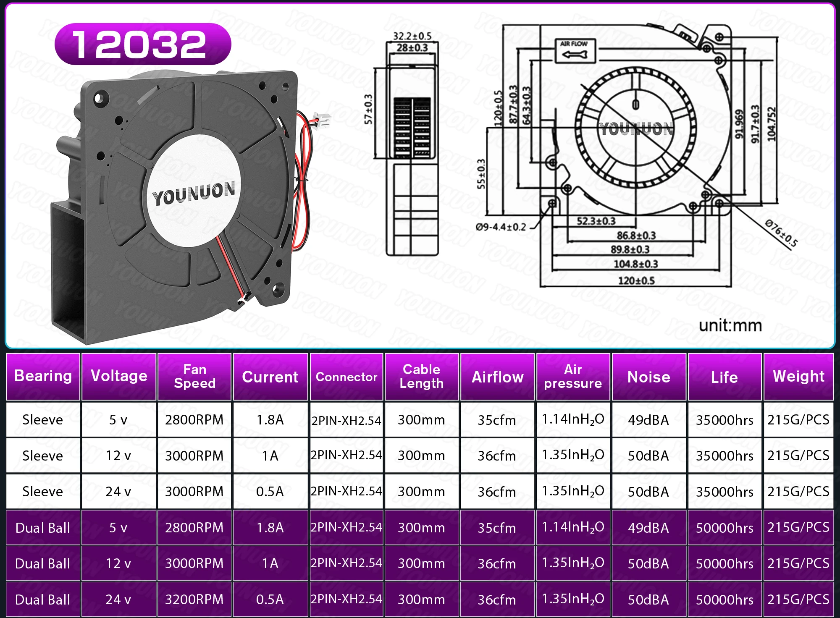Click the 49dBA noise cell in first row
The width and height of the screenshot is (840, 618).
pos(648,419)
